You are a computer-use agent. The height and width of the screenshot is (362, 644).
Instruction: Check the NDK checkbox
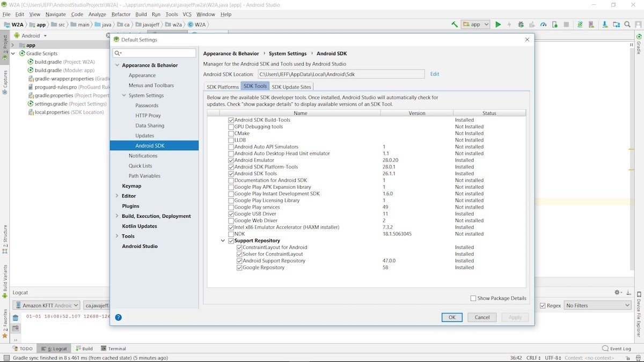point(231,234)
